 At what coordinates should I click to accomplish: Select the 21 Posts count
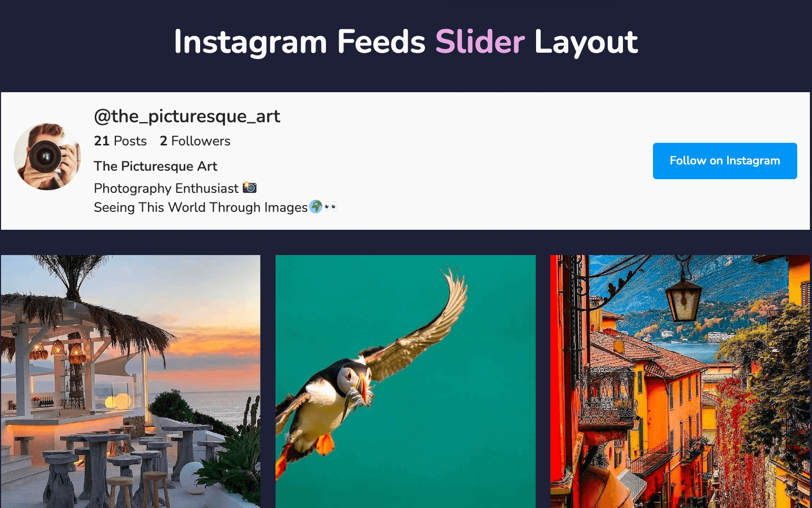[120, 141]
